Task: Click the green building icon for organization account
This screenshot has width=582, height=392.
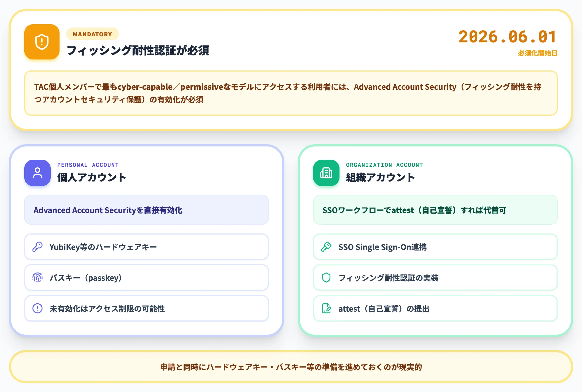Action: [x=326, y=173]
